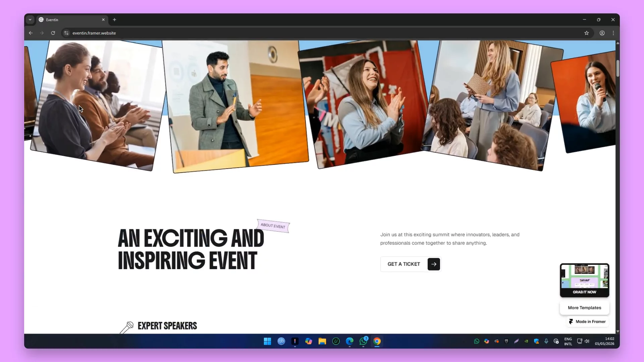The image size is (644, 362).
Task: Open WhatsApp from the taskbar
Action: point(363,341)
